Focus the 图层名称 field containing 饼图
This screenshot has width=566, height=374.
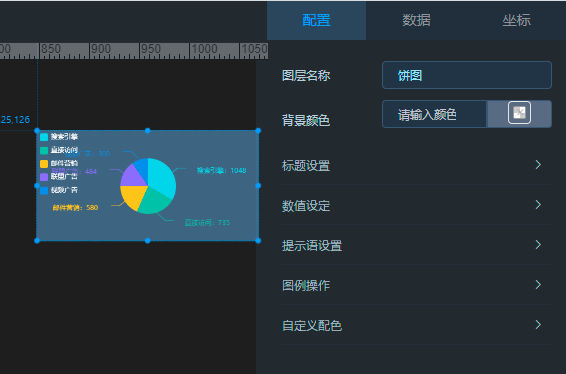(467, 75)
